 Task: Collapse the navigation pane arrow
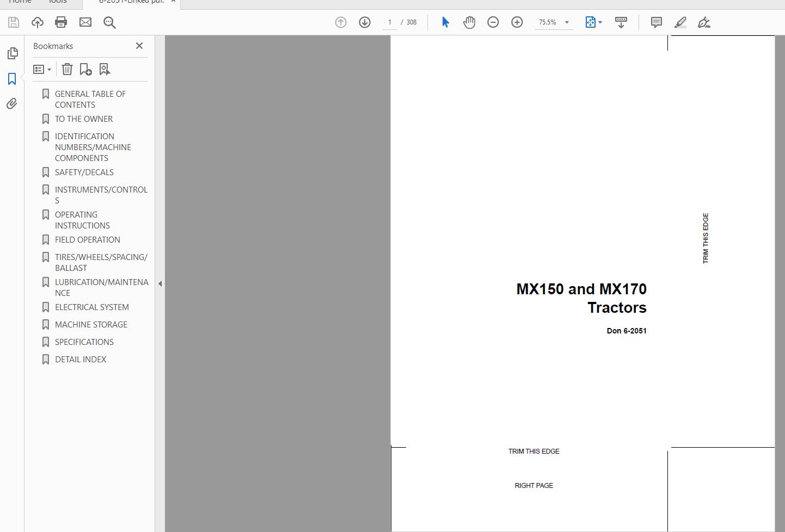160,283
